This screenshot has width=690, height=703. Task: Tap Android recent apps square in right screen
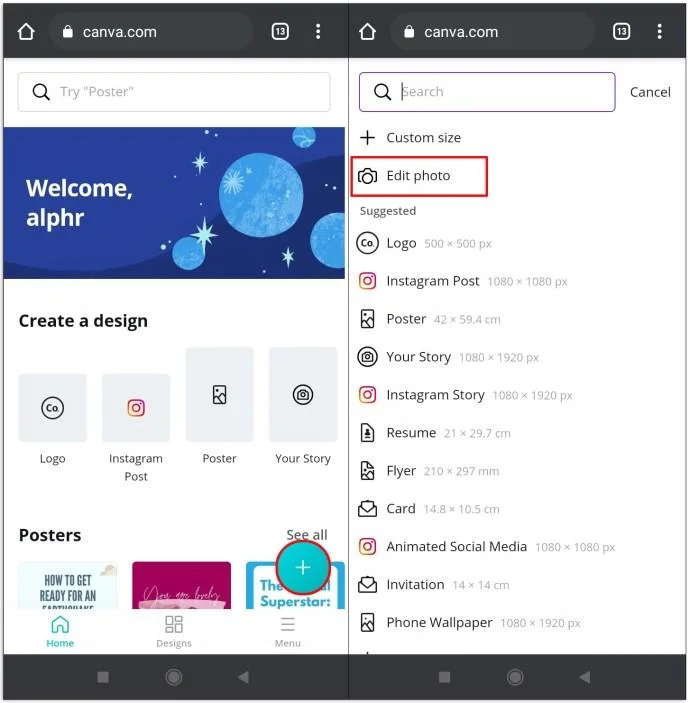tap(444, 677)
